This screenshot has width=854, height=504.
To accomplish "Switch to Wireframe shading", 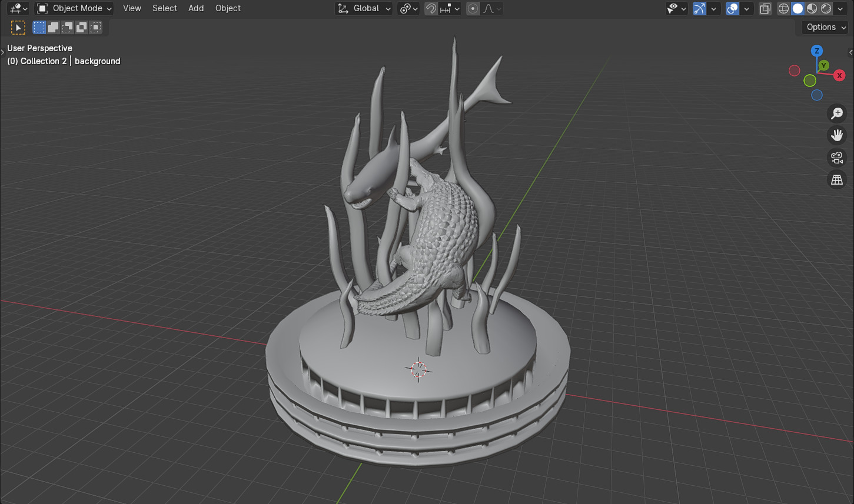I will point(783,8).
